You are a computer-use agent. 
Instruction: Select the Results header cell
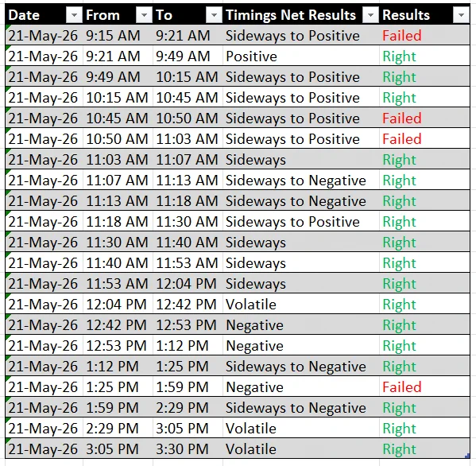424,15
